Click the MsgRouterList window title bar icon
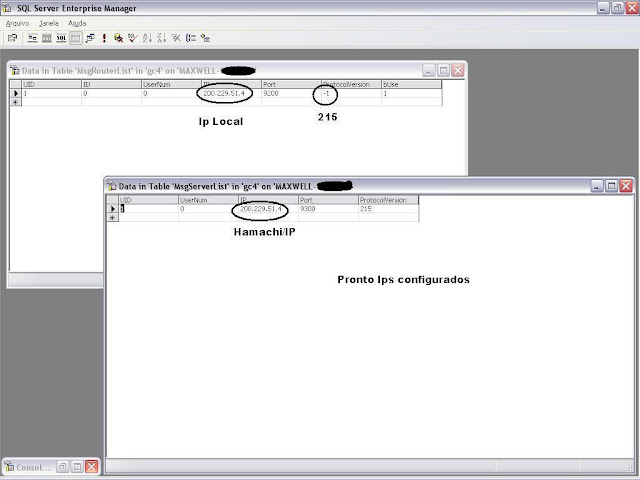Screen dimensions: 640x480 tap(15, 70)
